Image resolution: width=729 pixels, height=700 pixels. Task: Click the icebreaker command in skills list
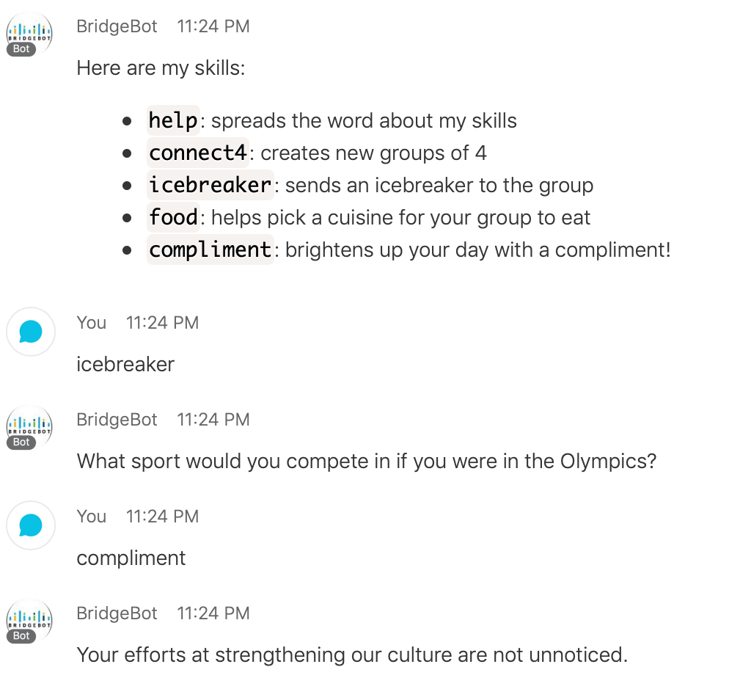[210, 185]
